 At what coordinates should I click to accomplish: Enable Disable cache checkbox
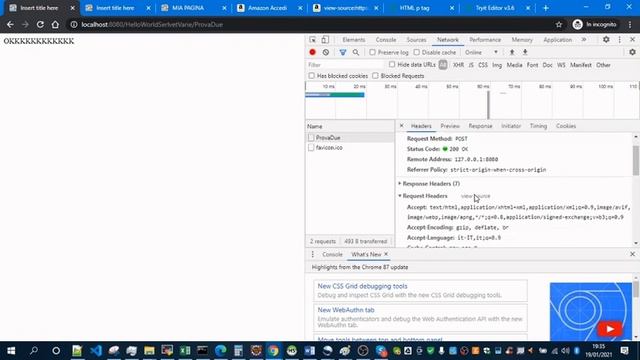click(416, 52)
